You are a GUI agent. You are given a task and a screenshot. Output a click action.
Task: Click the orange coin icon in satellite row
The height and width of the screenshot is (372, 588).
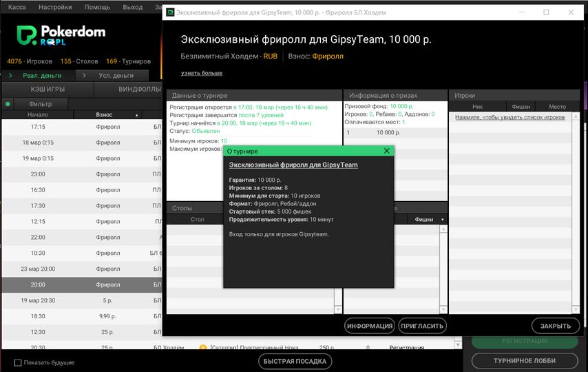pyautogui.click(x=203, y=347)
